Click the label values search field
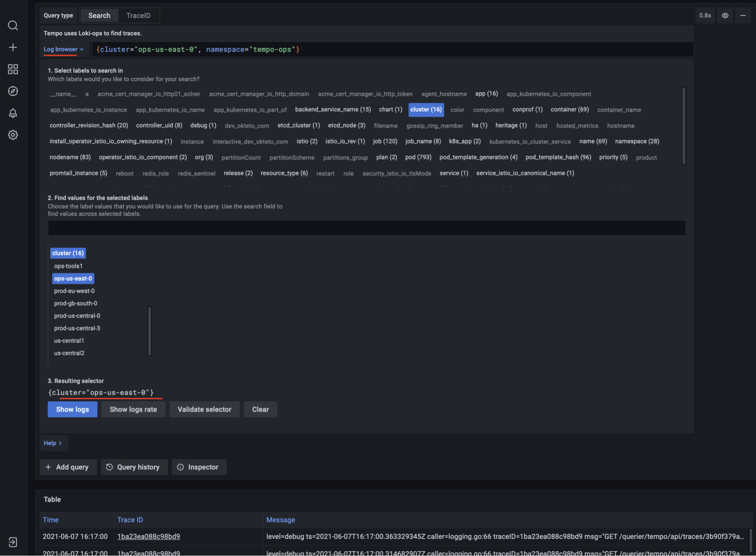This screenshot has width=756, height=556. pyautogui.click(x=366, y=228)
